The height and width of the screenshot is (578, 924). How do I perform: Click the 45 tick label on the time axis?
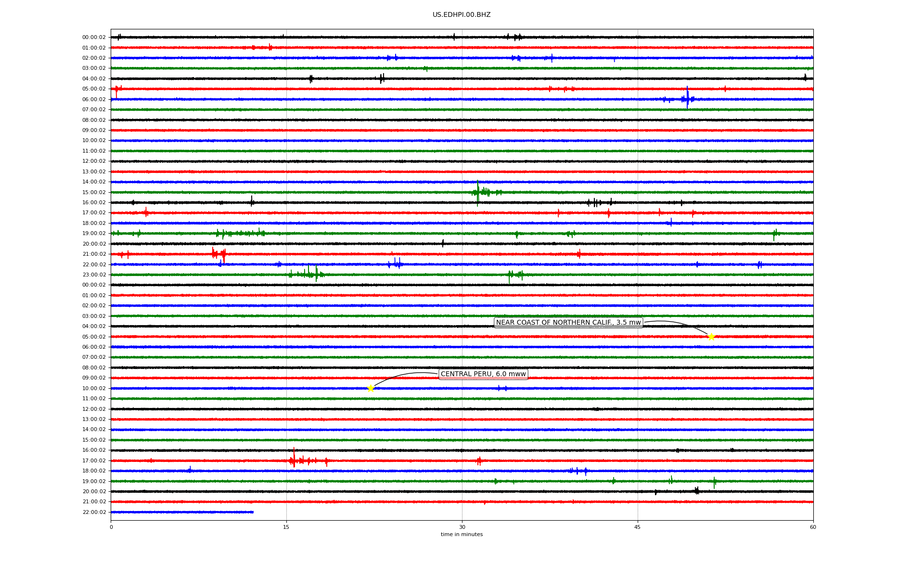pyautogui.click(x=638, y=527)
